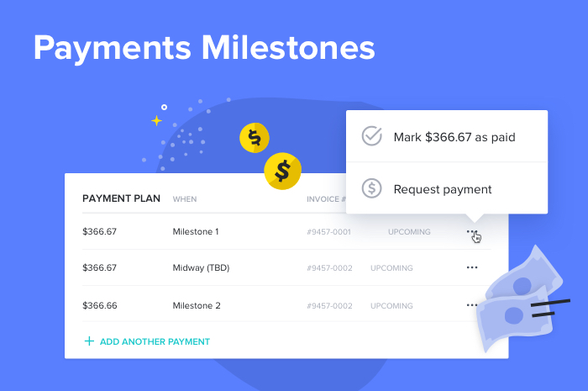Click the yellow sparkle star
This screenshot has height=391, width=588.
156,120
